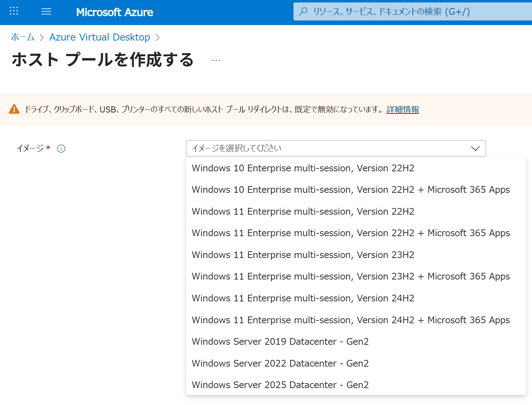This screenshot has height=405, width=532.
Task: Click the Microsoft Azure logo text
Action: pos(115,12)
